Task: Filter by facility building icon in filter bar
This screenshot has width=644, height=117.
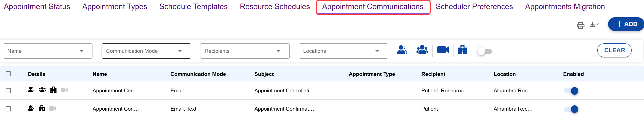Action: (x=462, y=50)
